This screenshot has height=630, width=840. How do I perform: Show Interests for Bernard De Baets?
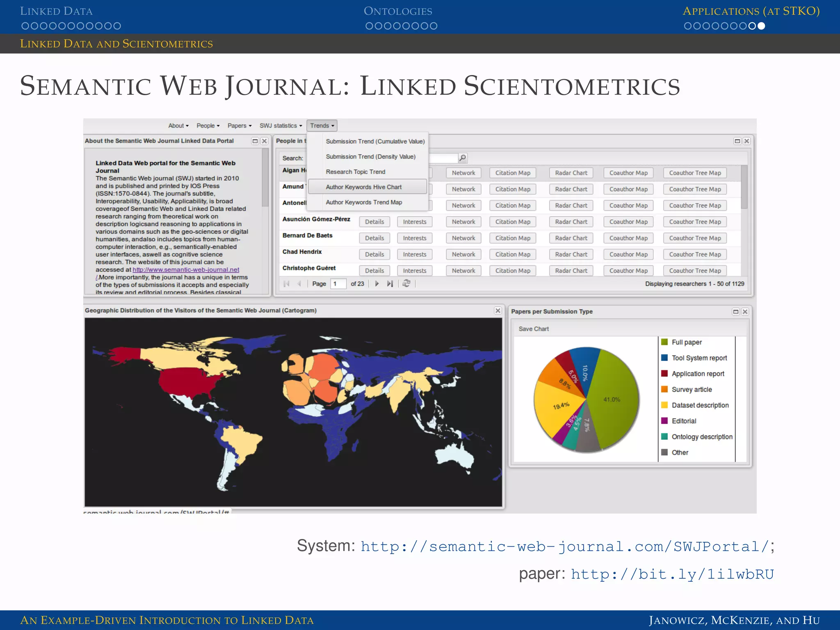[414, 238]
